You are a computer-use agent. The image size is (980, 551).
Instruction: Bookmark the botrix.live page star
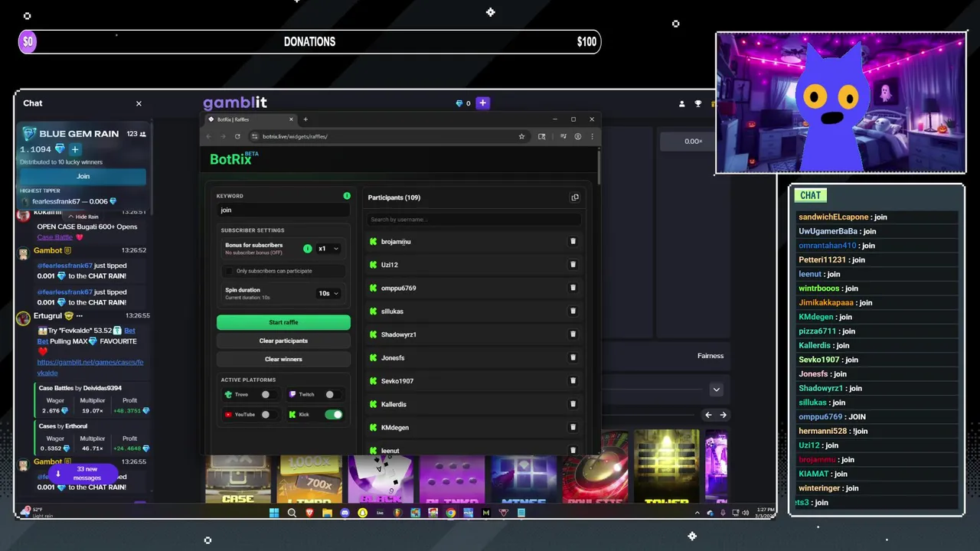521,136
